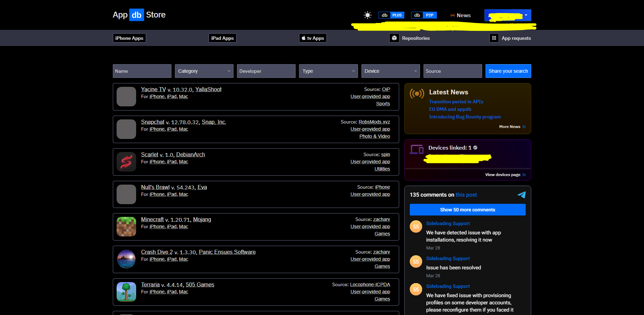The width and height of the screenshot is (644, 315).
Task: Open the Utilities category link
Action: tap(382, 169)
